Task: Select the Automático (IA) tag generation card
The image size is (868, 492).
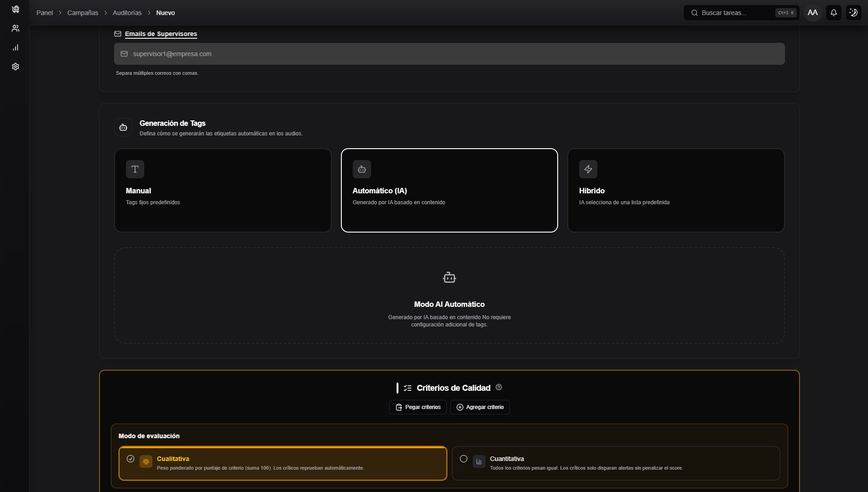Action: click(x=450, y=190)
